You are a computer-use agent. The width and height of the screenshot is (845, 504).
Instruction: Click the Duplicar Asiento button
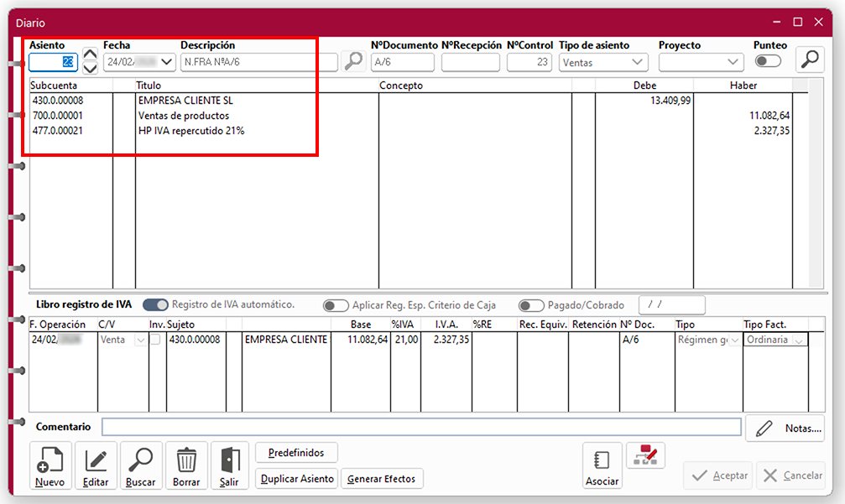[x=297, y=479]
